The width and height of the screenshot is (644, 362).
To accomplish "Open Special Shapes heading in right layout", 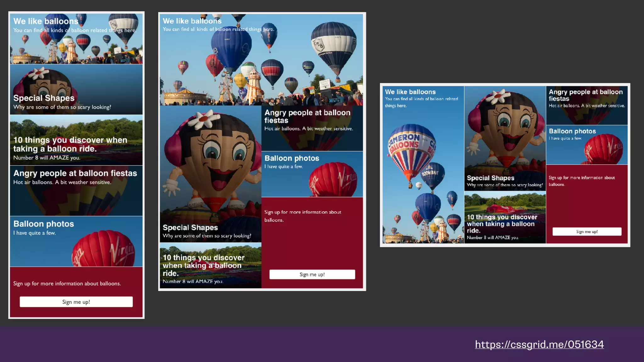I will pos(490,178).
